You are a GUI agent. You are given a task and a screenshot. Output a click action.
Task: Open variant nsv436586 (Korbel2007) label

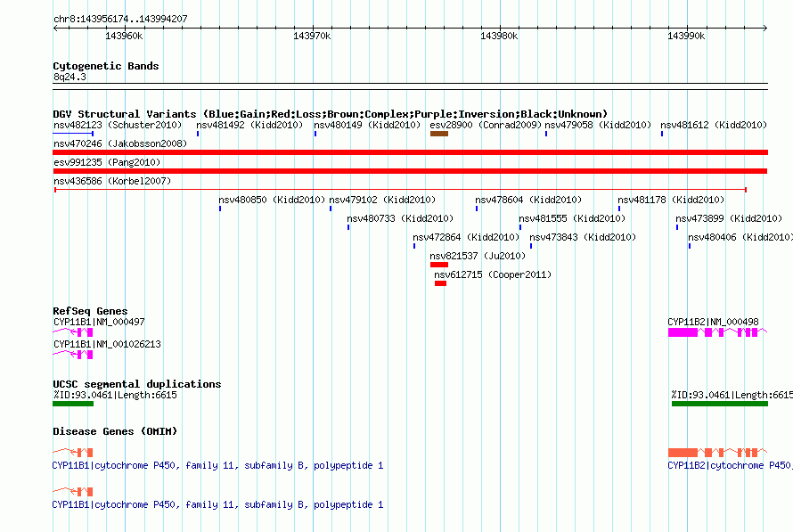pos(112,181)
